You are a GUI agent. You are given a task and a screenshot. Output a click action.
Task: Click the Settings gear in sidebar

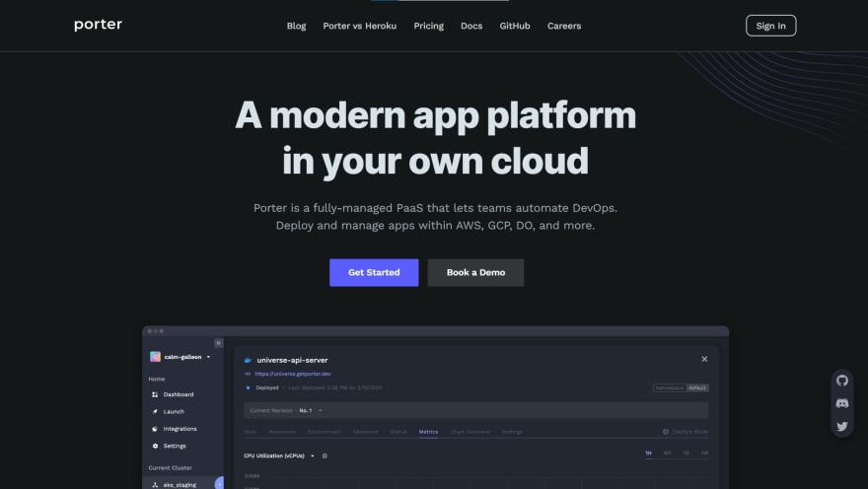(x=155, y=446)
